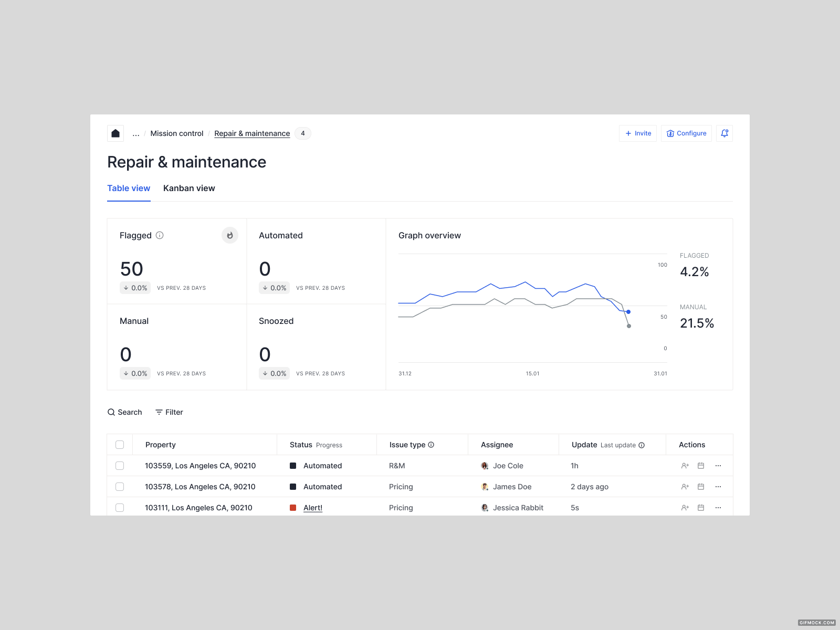Open the ellipsis menu on the Jessica Rabbit row

pos(718,508)
